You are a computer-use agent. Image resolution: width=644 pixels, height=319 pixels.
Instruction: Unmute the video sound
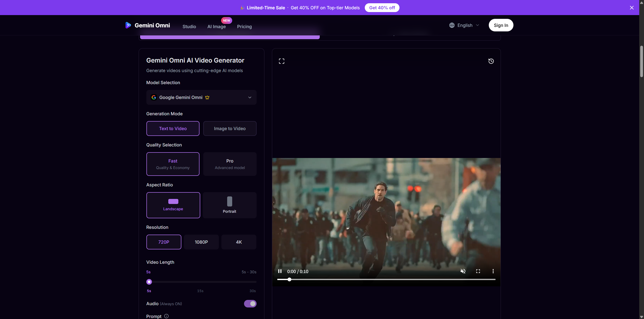[x=463, y=271]
